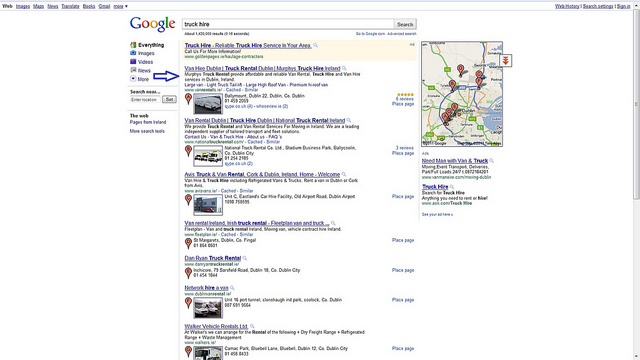Click the map pin beside the Avis Truck & Van Rental result

(188, 200)
